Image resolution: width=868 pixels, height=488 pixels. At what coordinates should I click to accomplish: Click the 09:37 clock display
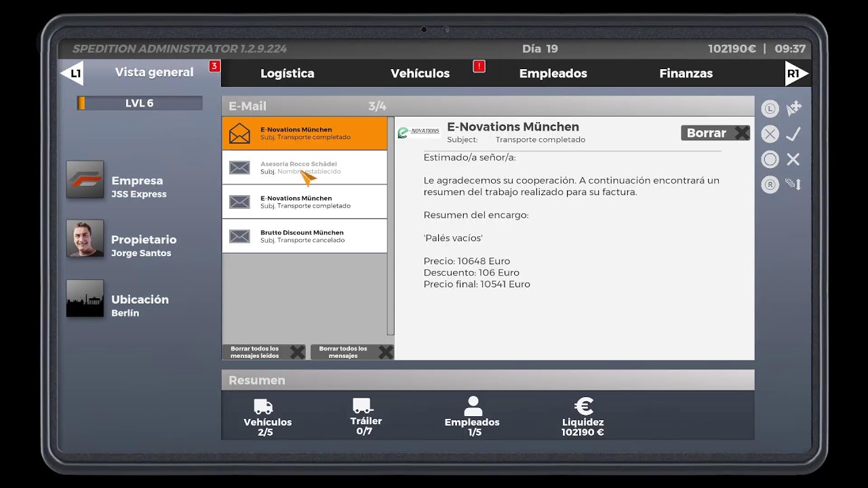790,49
